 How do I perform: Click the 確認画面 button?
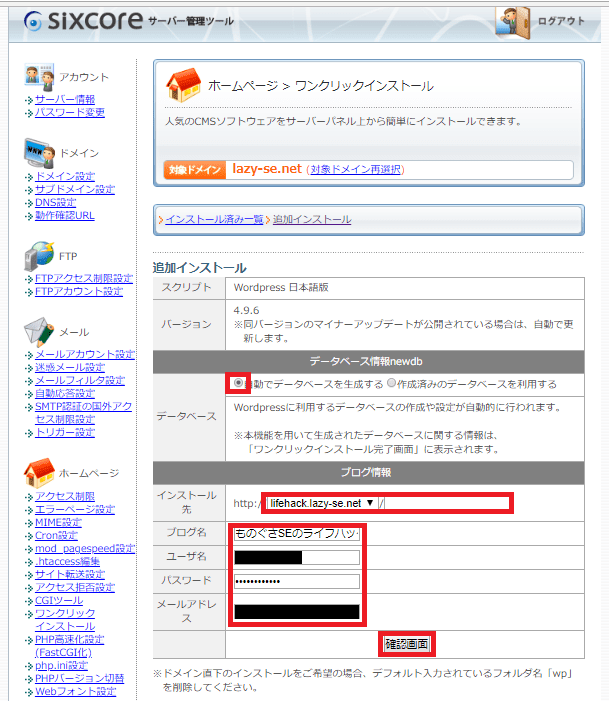tap(407, 644)
